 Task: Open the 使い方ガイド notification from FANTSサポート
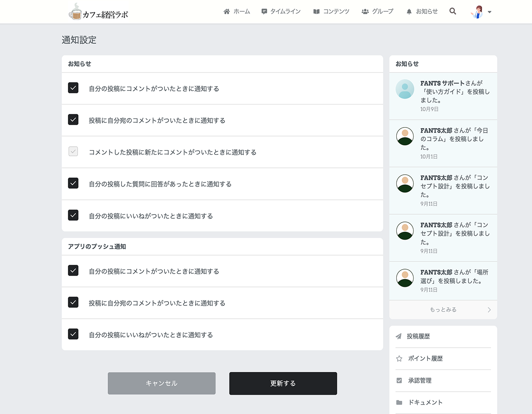443,96
